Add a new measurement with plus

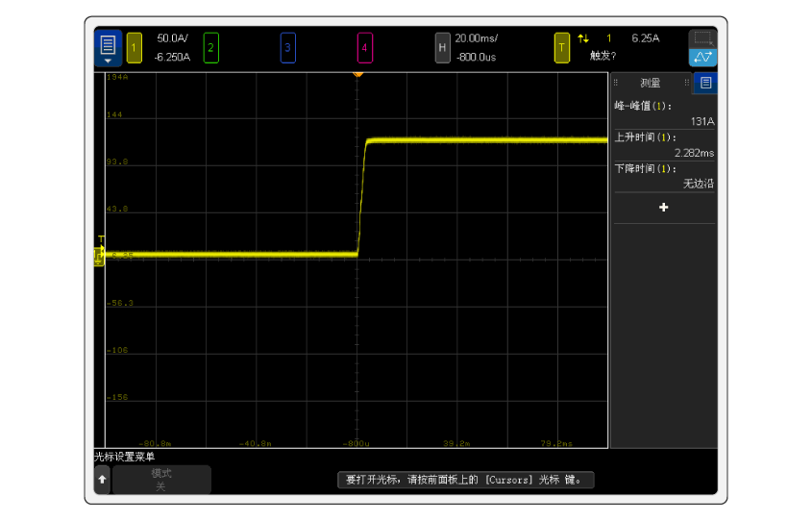click(663, 208)
